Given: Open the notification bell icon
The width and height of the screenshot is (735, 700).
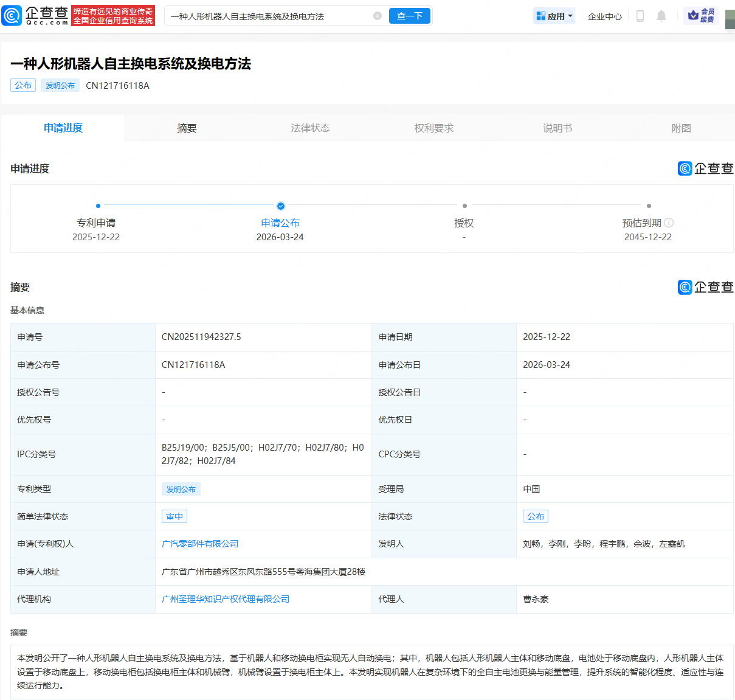Looking at the screenshot, I should [662, 16].
